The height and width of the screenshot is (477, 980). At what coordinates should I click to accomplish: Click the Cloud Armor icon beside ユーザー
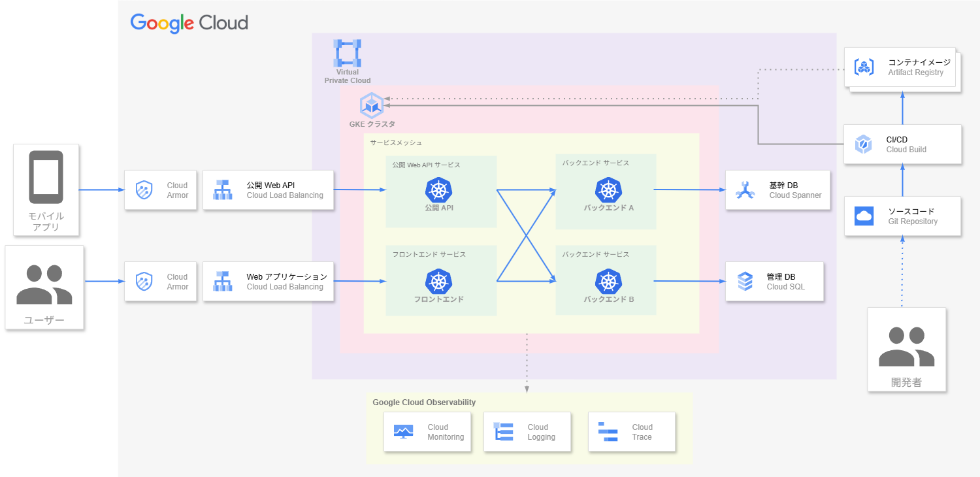point(144,282)
